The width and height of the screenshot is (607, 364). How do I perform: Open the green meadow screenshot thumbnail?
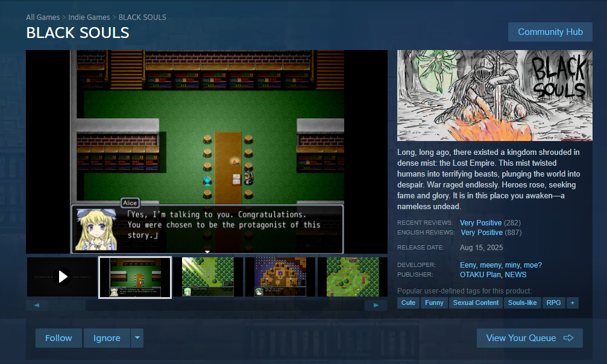[352, 277]
